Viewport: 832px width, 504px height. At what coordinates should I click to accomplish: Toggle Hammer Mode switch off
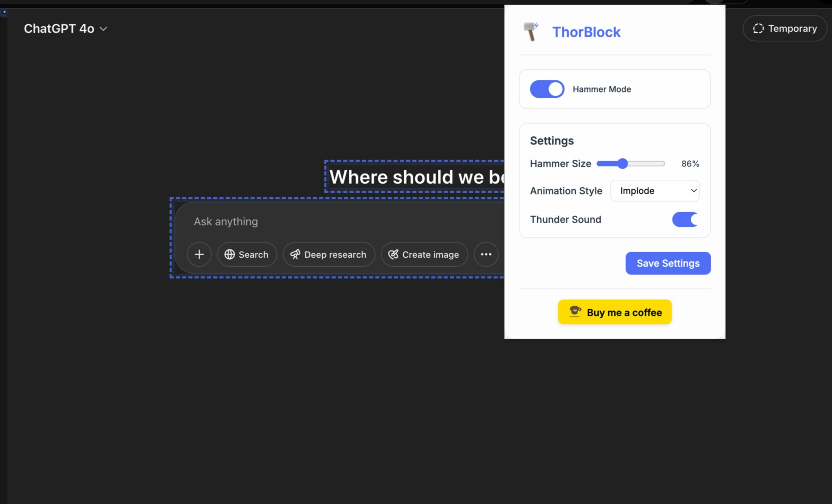(x=547, y=89)
